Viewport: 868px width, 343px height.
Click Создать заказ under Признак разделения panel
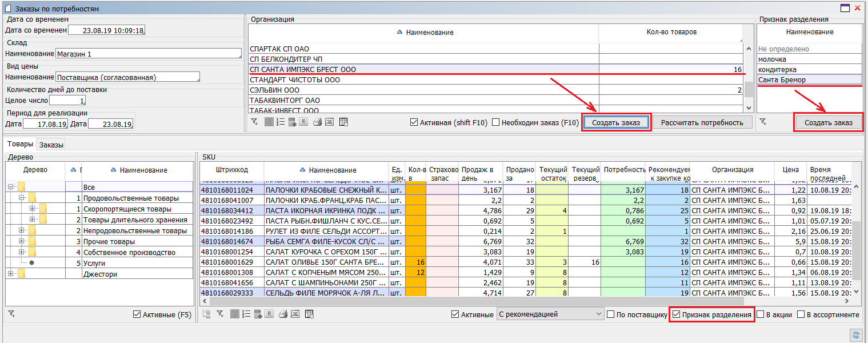[x=828, y=123]
